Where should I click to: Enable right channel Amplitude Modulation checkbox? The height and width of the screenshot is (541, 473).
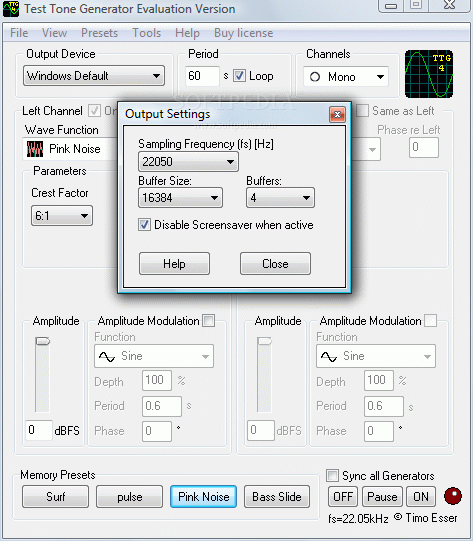[x=430, y=320]
